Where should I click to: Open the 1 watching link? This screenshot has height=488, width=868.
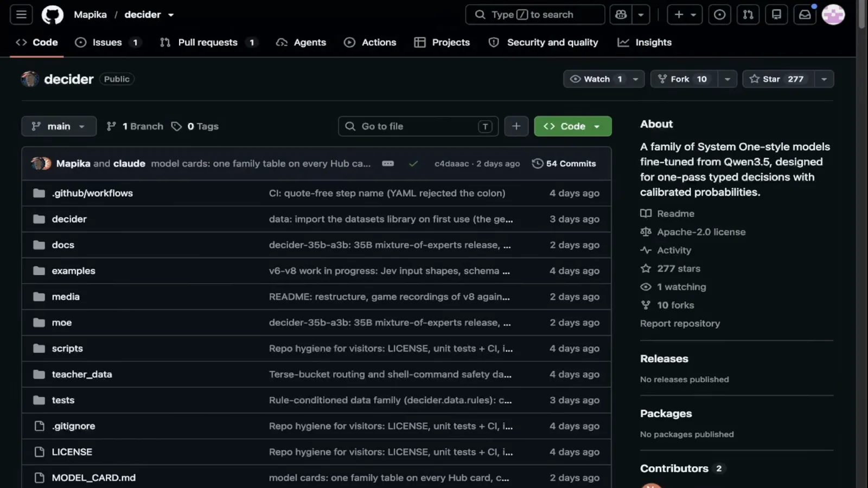point(673,287)
